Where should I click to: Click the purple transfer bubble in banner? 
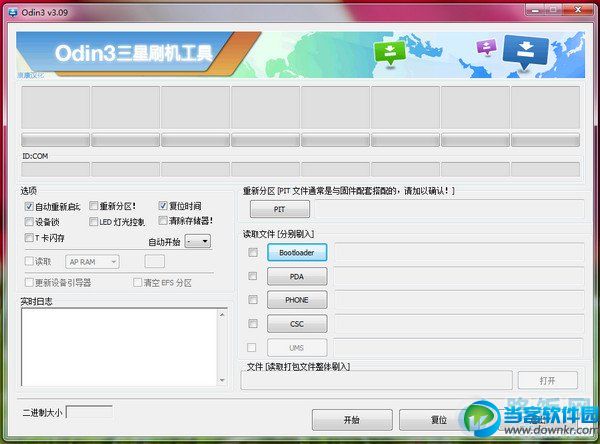(x=486, y=47)
